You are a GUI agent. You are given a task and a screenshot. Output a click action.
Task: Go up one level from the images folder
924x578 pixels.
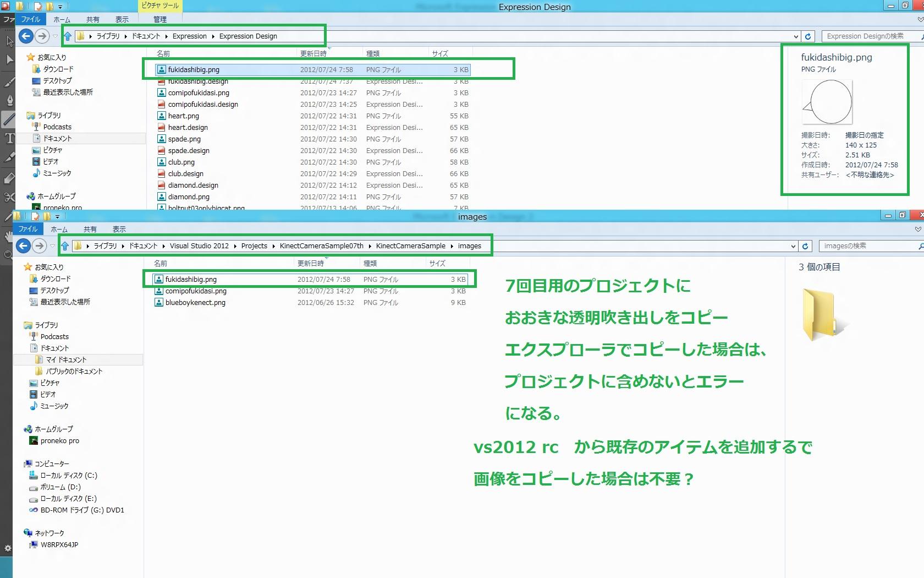(65, 246)
